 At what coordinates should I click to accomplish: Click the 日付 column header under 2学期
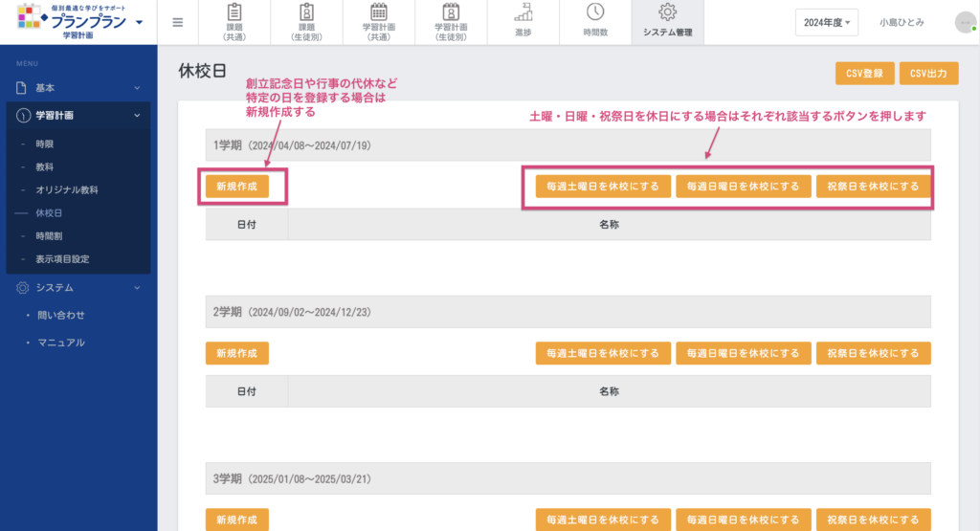[x=246, y=391]
